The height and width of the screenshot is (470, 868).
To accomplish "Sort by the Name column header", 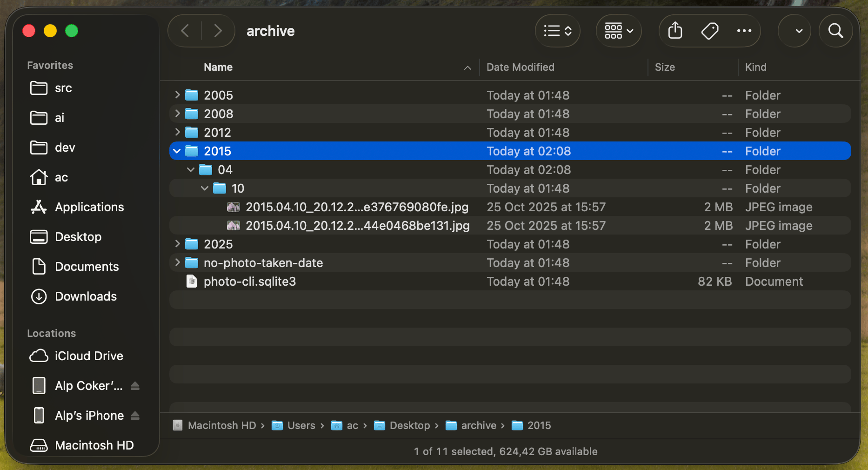I will tap(218, 67).
